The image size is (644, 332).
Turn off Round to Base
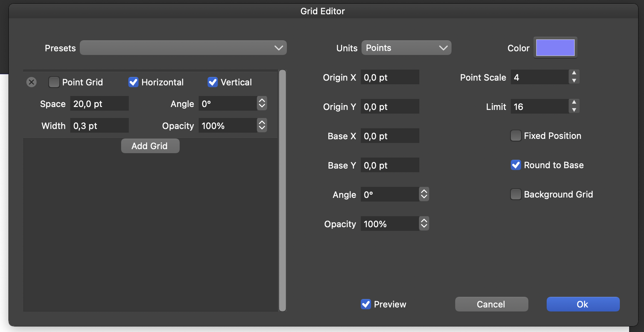[x=516, y=165]
